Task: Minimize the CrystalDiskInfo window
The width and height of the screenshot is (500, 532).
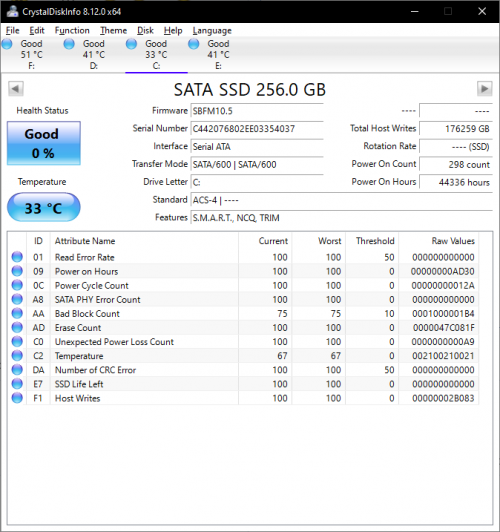Action: pyautogui.click(x=415, y=11)
